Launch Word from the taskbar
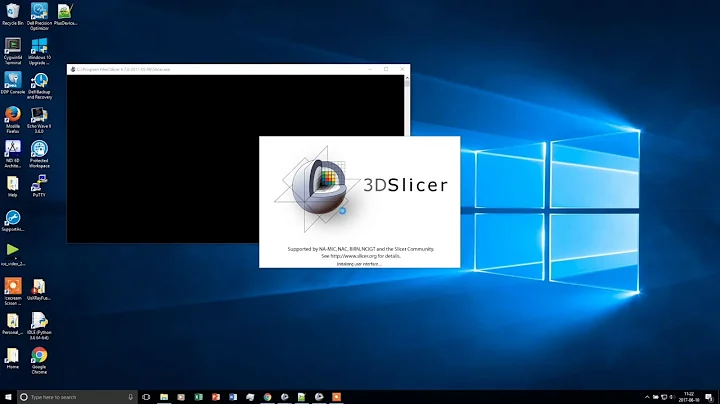Image resolution: width=720 pixels, height=404 pixels. click(233, 397)
